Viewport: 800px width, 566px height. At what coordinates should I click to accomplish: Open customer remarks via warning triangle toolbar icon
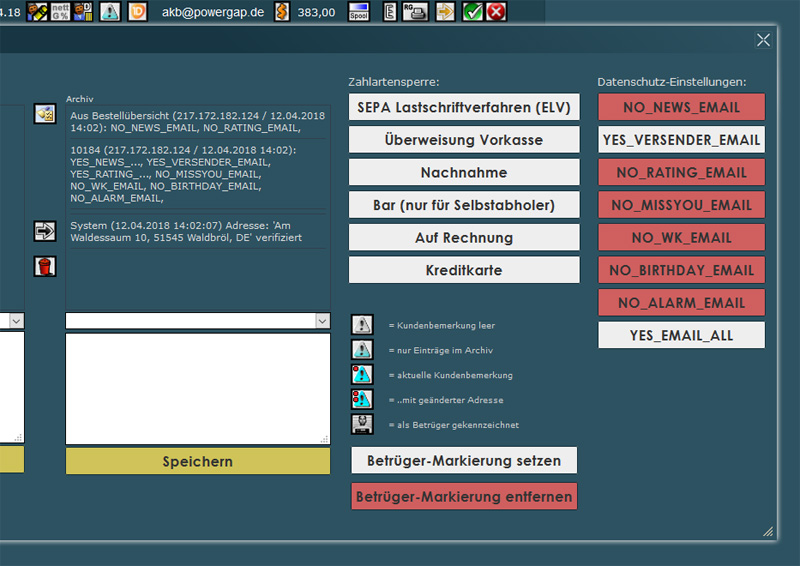110,11
